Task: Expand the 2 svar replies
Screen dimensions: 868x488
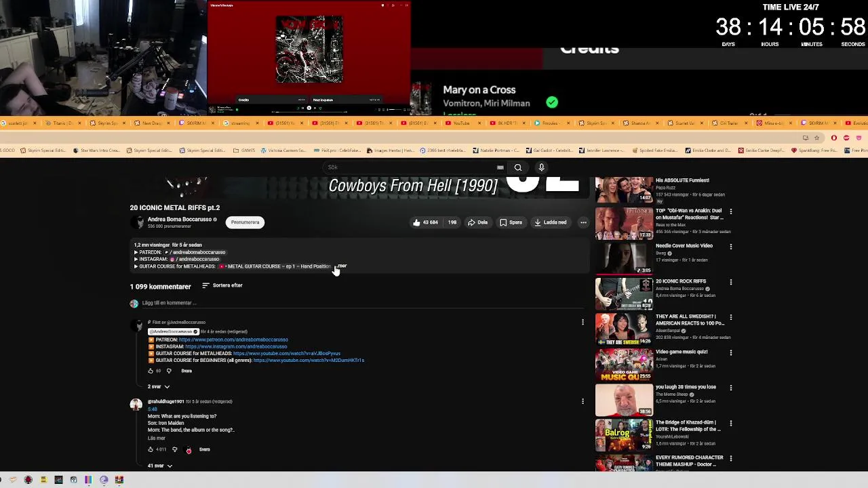Action: tap(160, 386)
